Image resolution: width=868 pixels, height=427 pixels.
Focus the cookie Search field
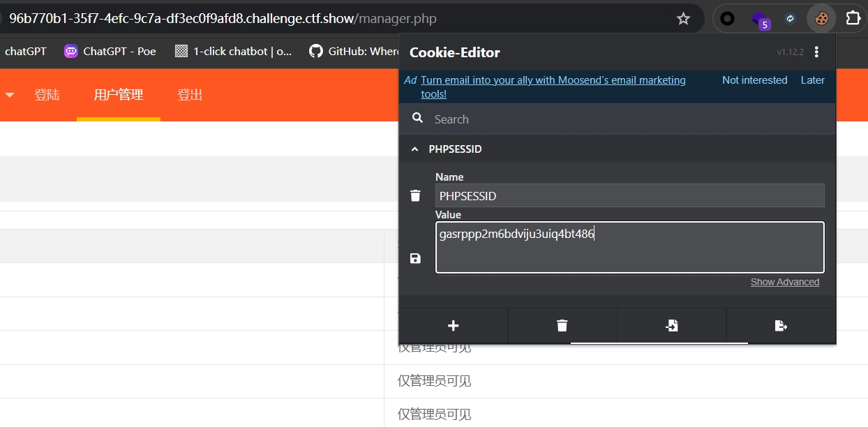click(618, 119)
